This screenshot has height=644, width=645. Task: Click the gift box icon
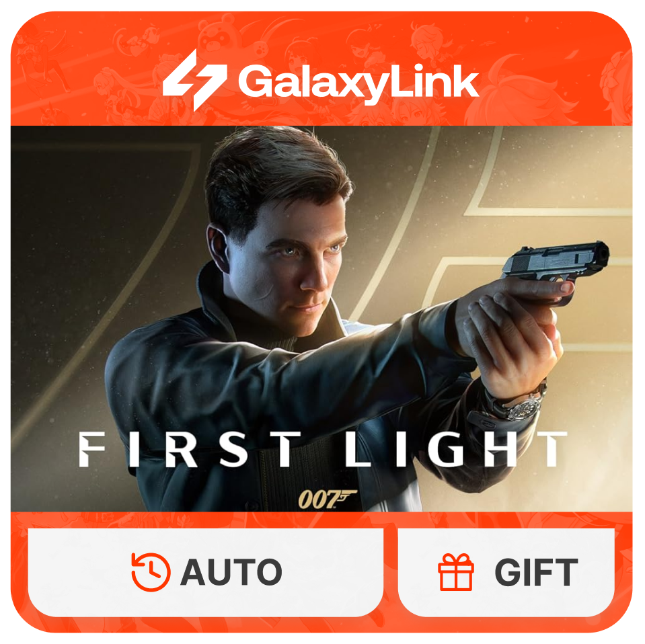pyautogui.click(x=456, y=572)
